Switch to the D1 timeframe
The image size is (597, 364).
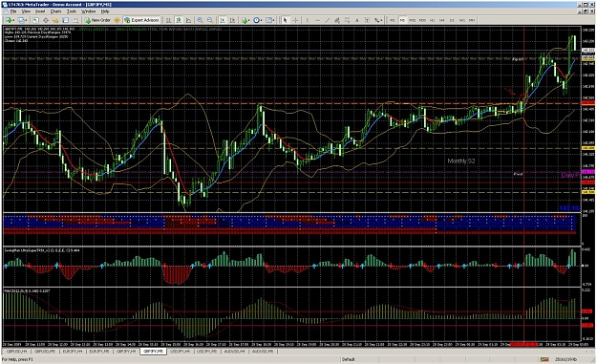[452, 20]
